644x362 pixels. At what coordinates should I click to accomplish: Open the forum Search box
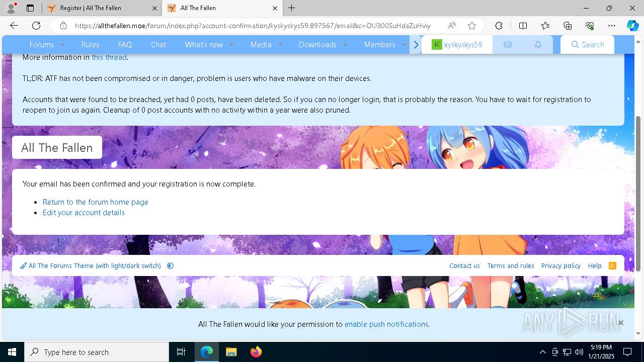587,44
